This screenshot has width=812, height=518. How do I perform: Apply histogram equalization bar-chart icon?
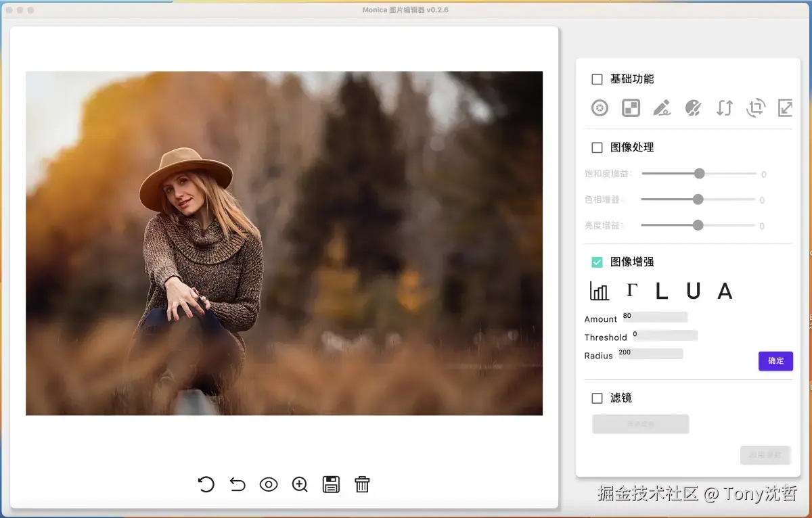[600, 291]
